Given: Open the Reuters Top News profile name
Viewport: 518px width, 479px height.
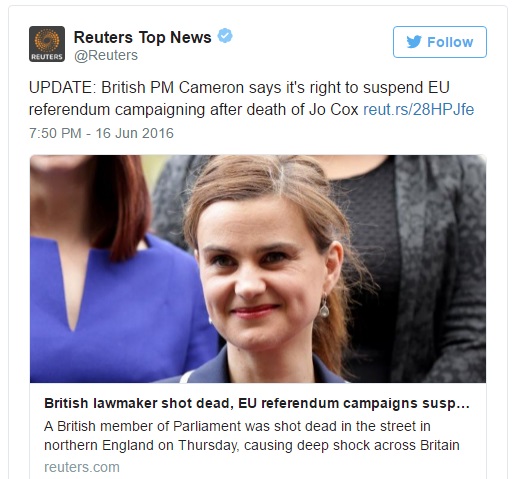Looking at the screenshot, I should 142,37.
